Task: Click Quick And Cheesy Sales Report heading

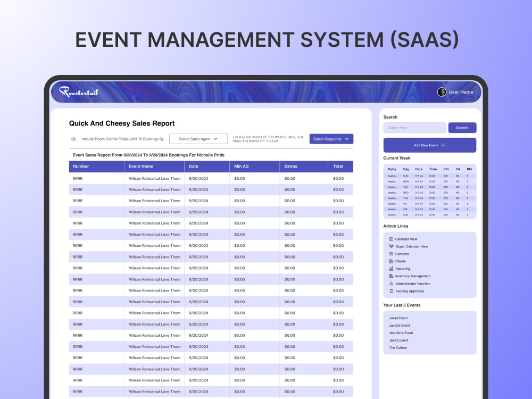Action: [122, 123]
